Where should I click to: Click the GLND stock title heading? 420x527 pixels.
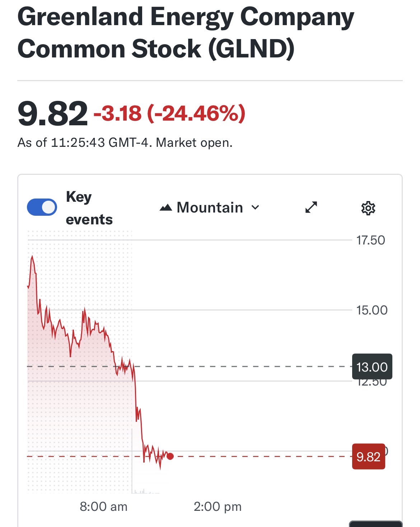186,33
